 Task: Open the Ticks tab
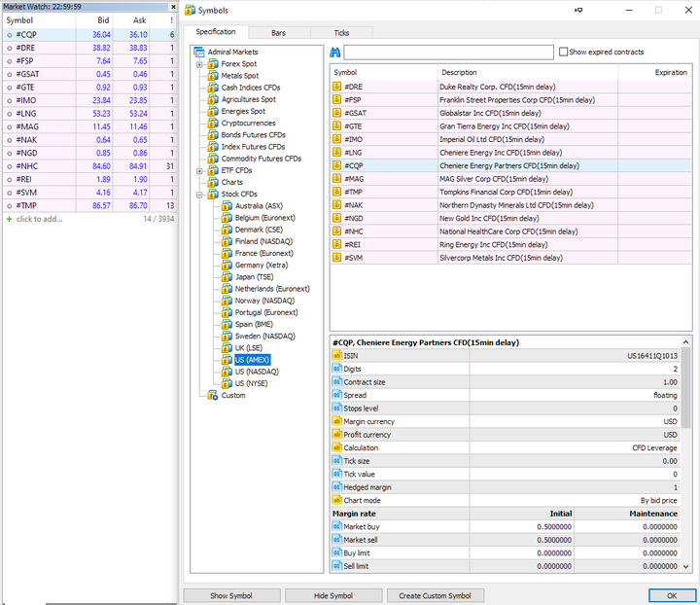[341, 33]
